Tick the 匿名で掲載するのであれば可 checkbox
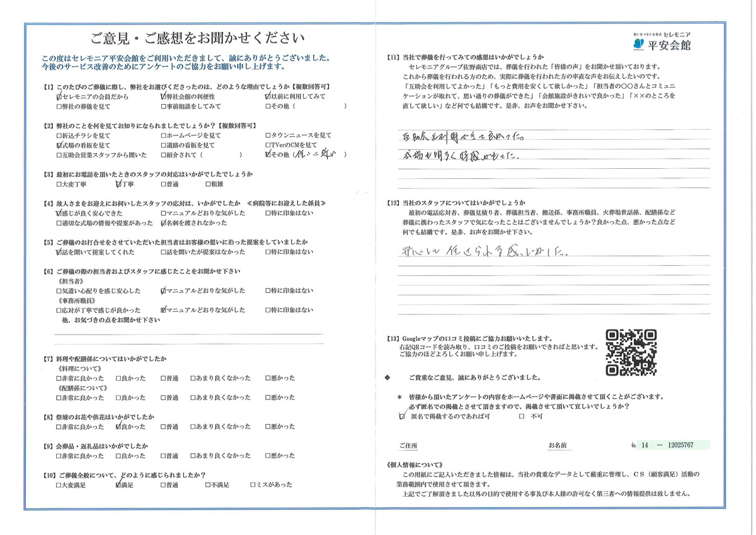This screenshot has width=756, height=535. point(402,417)
